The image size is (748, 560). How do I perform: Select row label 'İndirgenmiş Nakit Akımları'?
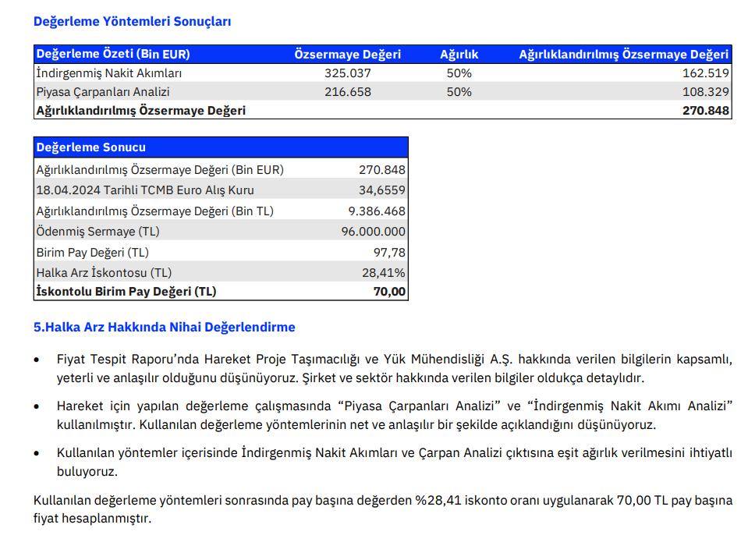(x=108, y=73)
